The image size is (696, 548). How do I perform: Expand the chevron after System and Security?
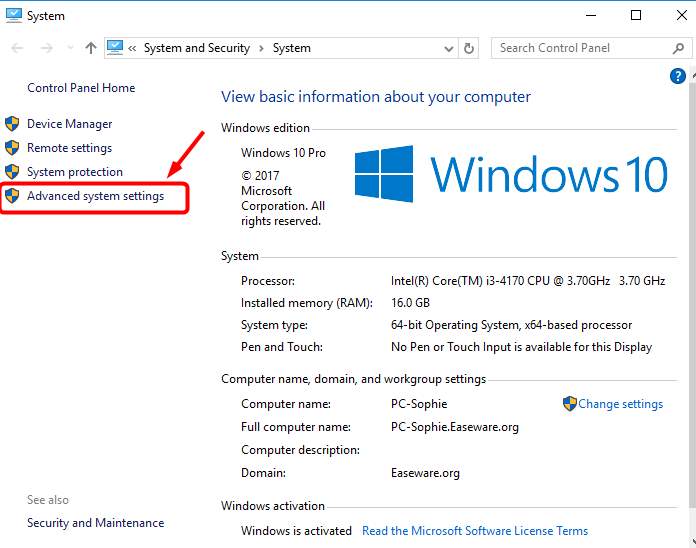[x=261, y=48]
